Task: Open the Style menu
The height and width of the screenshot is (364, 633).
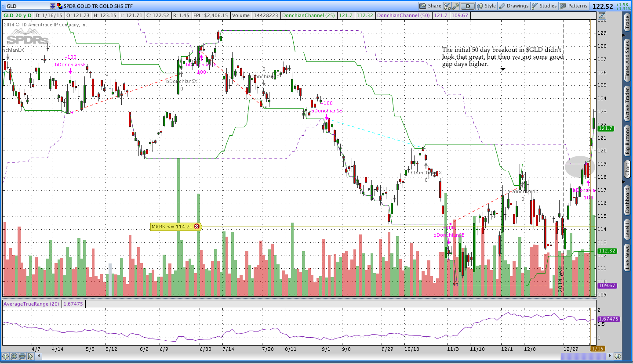Action: tap(487, 6)
